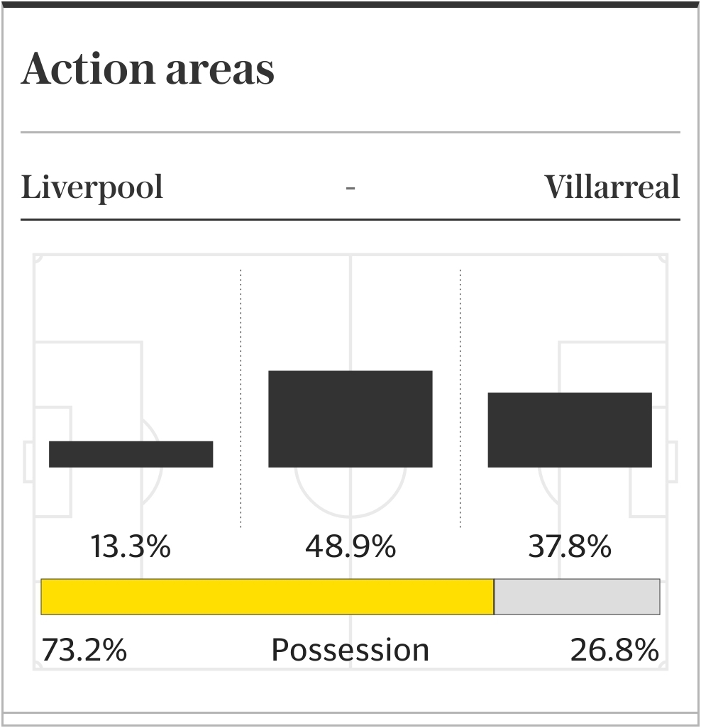Click the right third action bar
Viewport: 701px width, 728px height.
click(569, 430)
